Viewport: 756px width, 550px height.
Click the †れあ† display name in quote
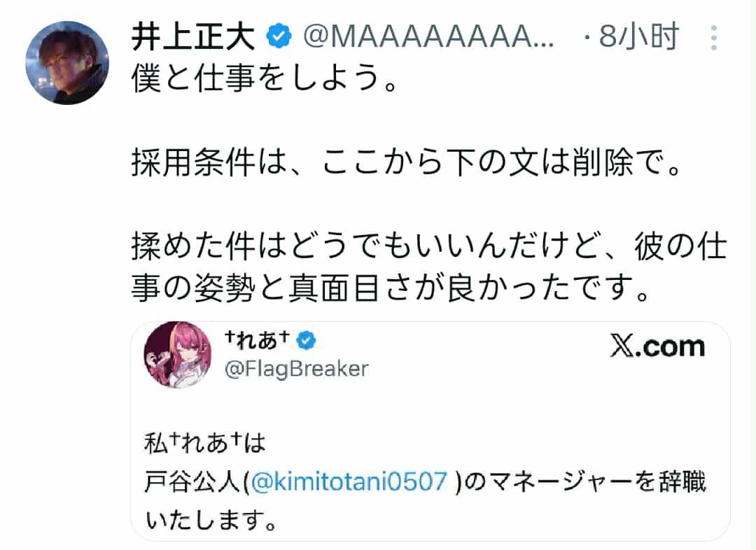(x=256, y=341)
